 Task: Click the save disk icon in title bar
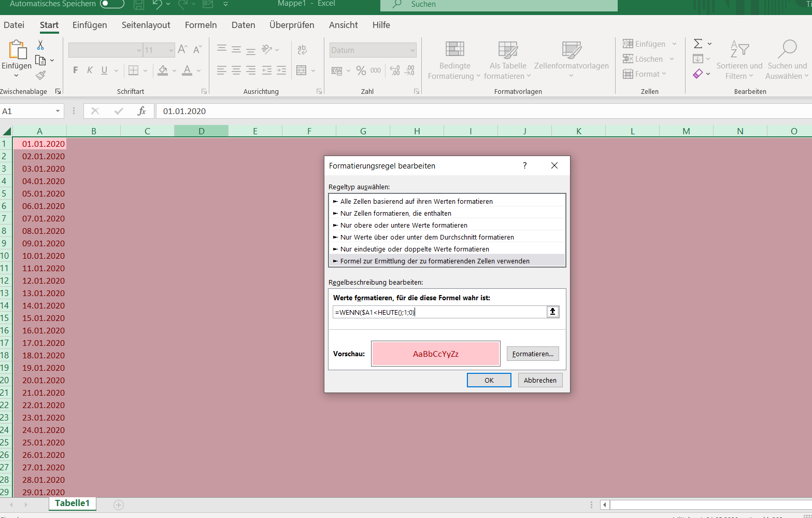(x=139, y=4)
